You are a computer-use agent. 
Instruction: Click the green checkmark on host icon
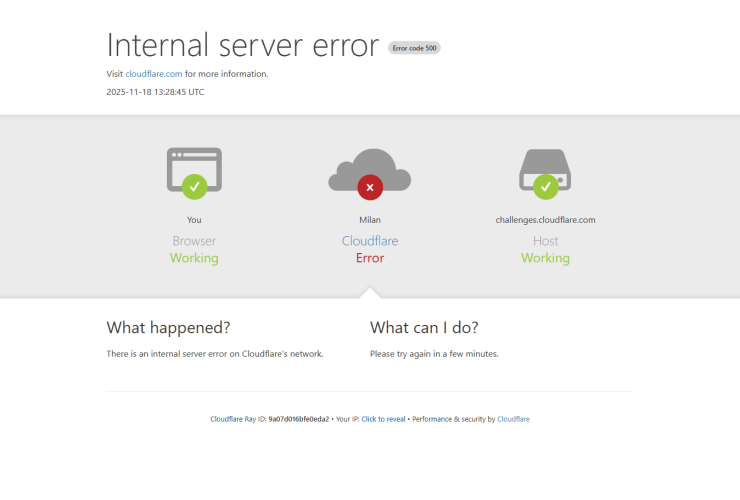[x=546, y=187]
